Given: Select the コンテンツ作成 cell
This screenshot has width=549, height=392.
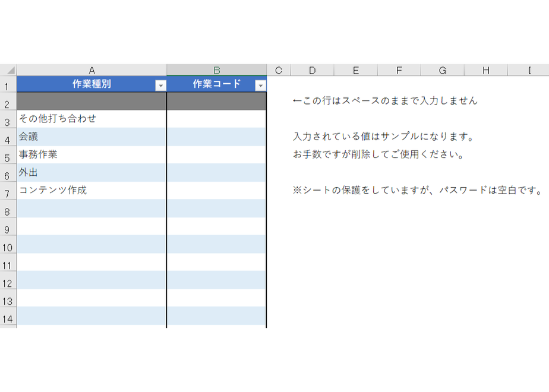Looking at the screenshot, I should click(91, 191).
